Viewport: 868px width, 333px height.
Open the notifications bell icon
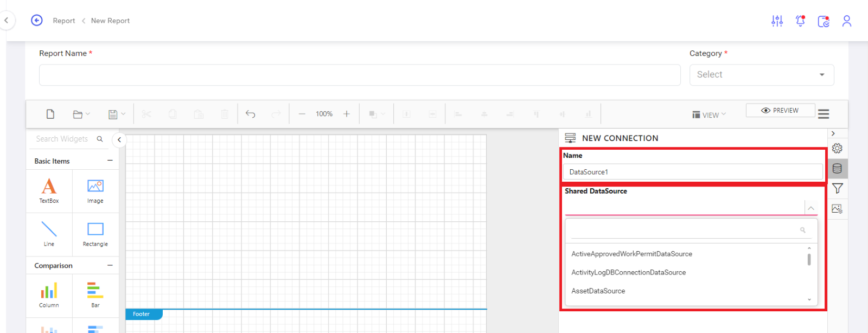(800, 21)
